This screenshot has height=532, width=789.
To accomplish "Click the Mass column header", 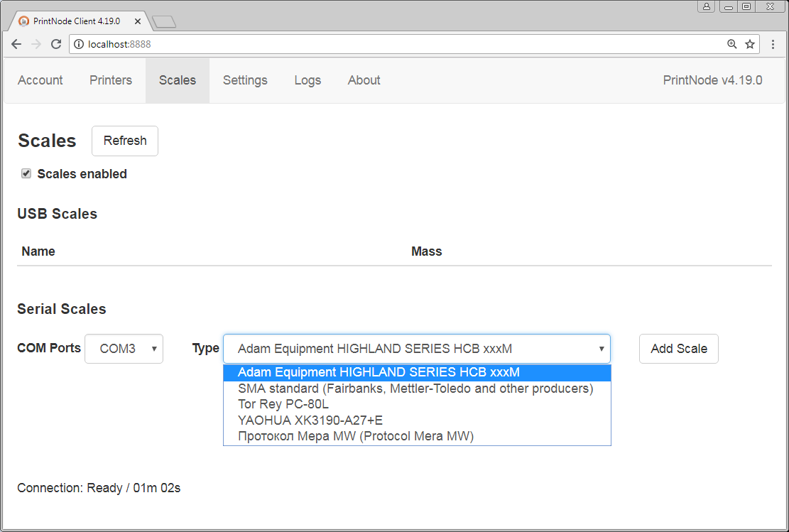I will click(x=426, y=251).
